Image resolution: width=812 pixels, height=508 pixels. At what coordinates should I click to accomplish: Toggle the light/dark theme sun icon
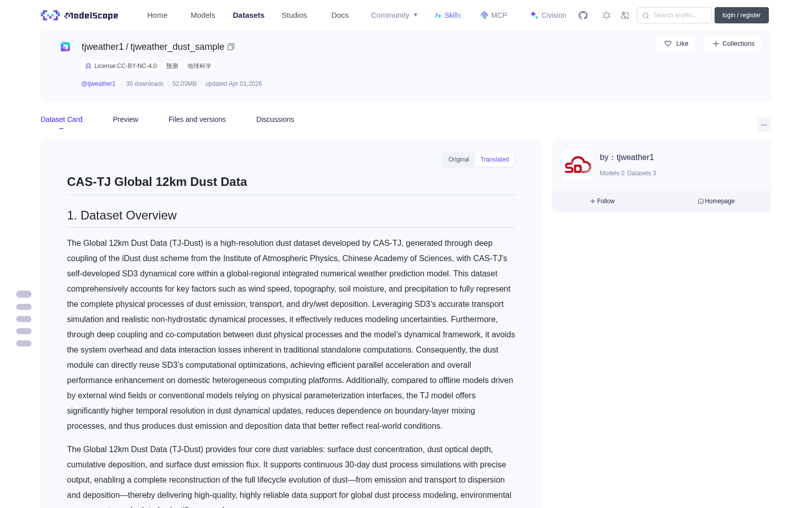click(606, 15)
